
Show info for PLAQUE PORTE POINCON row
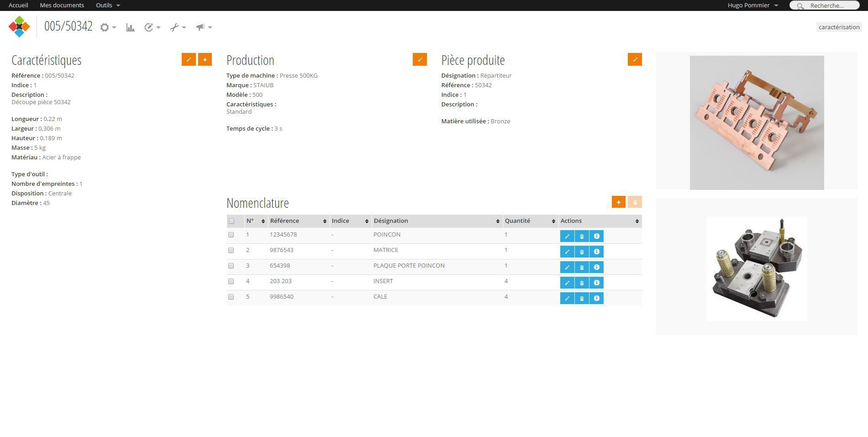coord(596,267)
